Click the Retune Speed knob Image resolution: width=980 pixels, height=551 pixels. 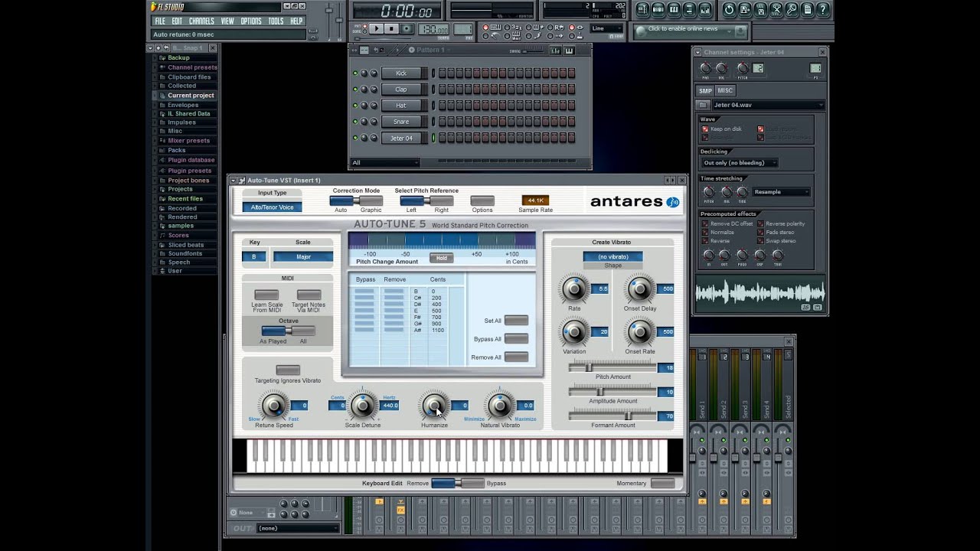pos(273,406)
